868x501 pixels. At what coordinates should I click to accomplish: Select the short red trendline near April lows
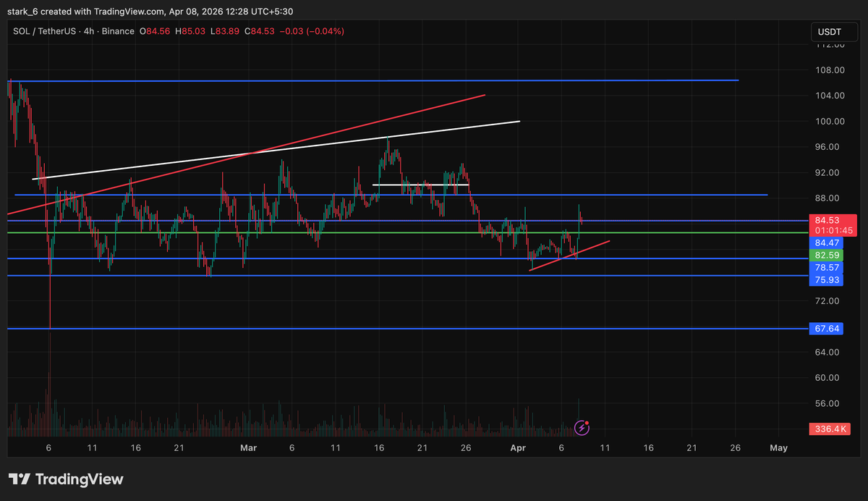570,255
